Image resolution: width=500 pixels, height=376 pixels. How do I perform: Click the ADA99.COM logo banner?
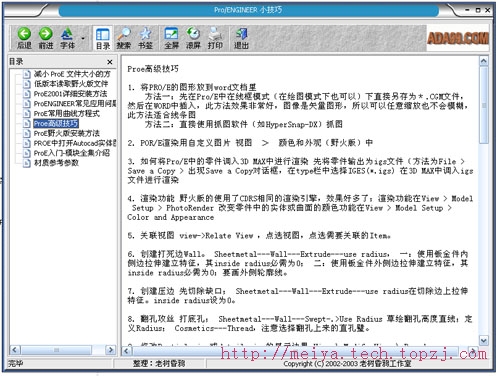458,38
